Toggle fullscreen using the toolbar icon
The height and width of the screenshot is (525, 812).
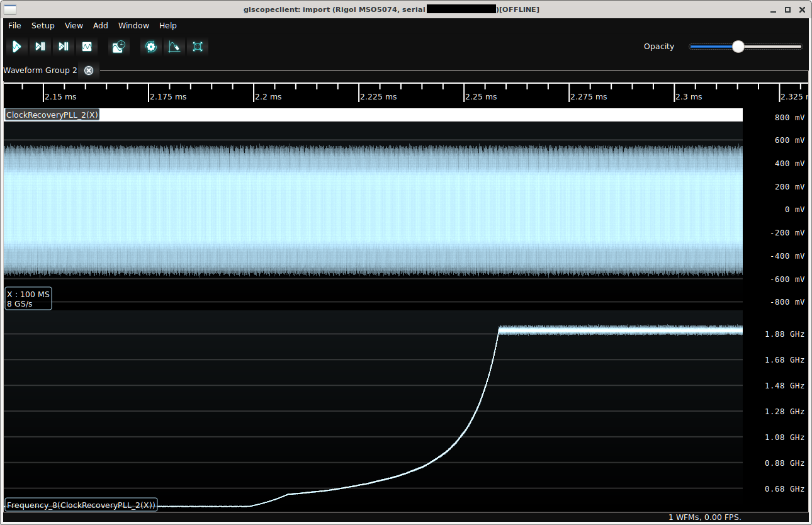click(x=198, y=47)
